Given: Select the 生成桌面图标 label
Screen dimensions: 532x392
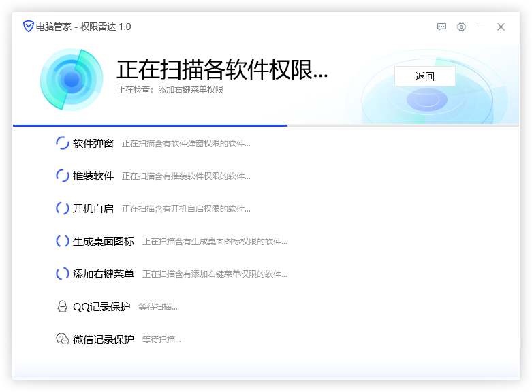Looking at the screenshot, I should coord(104,242).
